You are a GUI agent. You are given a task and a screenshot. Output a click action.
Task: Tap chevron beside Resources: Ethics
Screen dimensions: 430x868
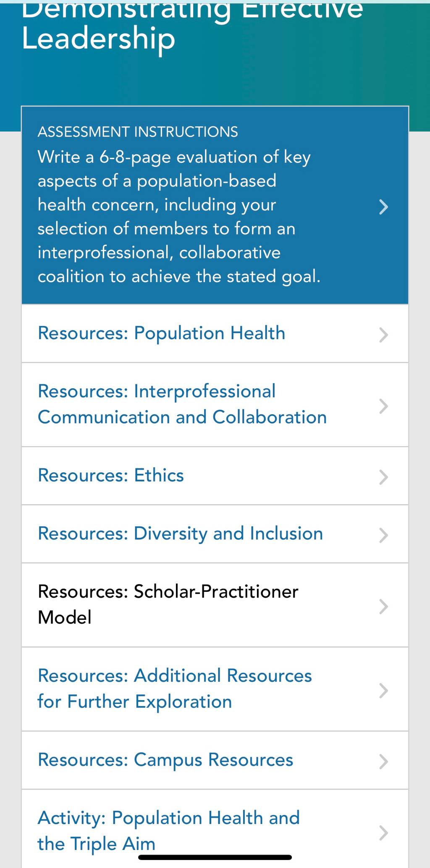(383, 477)
